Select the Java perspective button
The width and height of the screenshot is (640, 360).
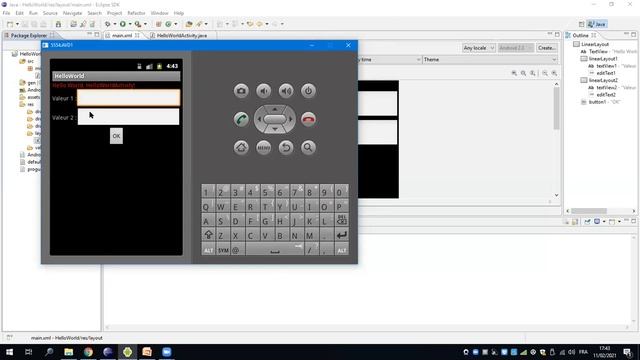tap(597, 24)
